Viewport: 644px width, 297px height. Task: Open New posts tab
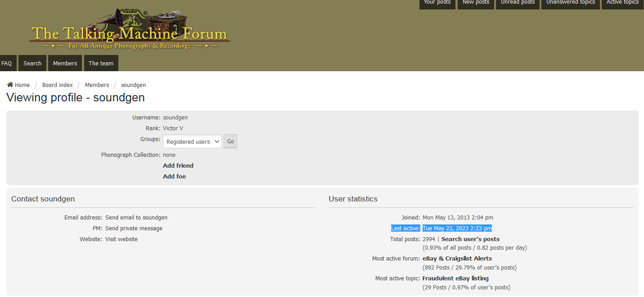tap(476, 3)
